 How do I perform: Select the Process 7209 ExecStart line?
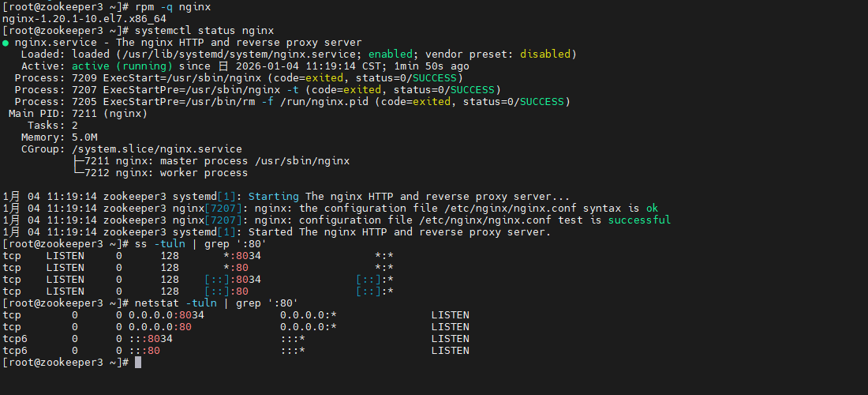click(x=239, y=78)
